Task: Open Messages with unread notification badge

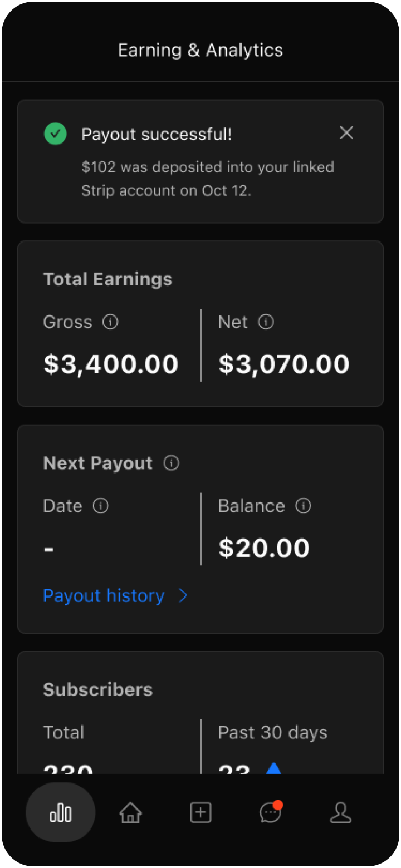Action: point(271,813)
